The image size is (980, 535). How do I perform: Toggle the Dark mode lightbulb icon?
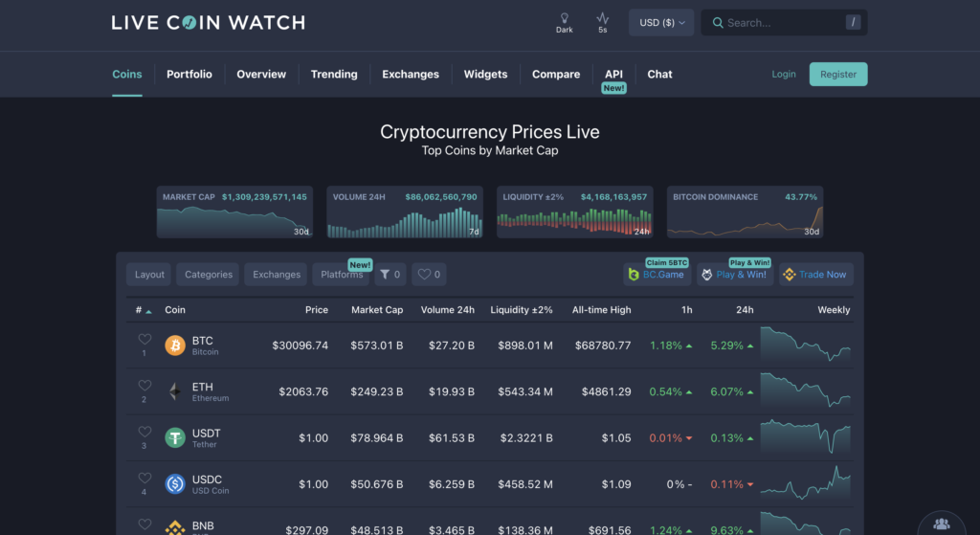pos(565,18)
